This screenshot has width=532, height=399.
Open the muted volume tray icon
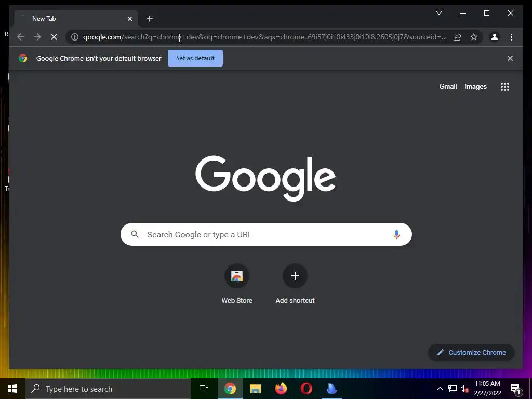coord(464,389)
